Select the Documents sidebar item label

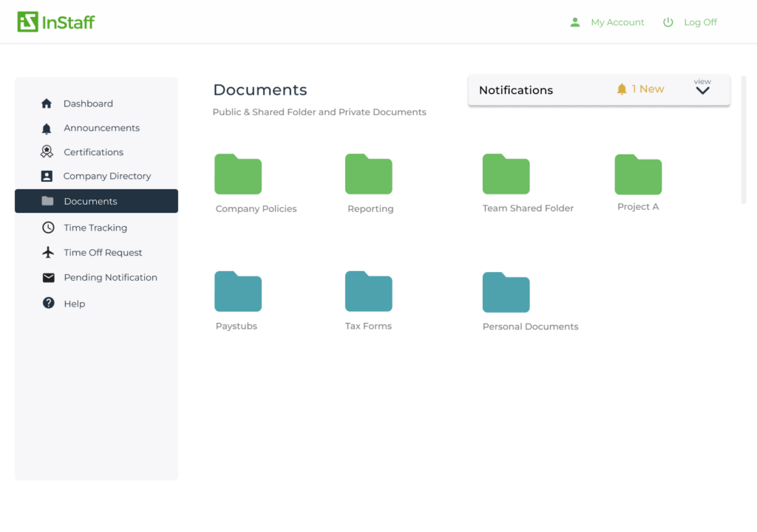pyautogui.click(x=91, y=201)
